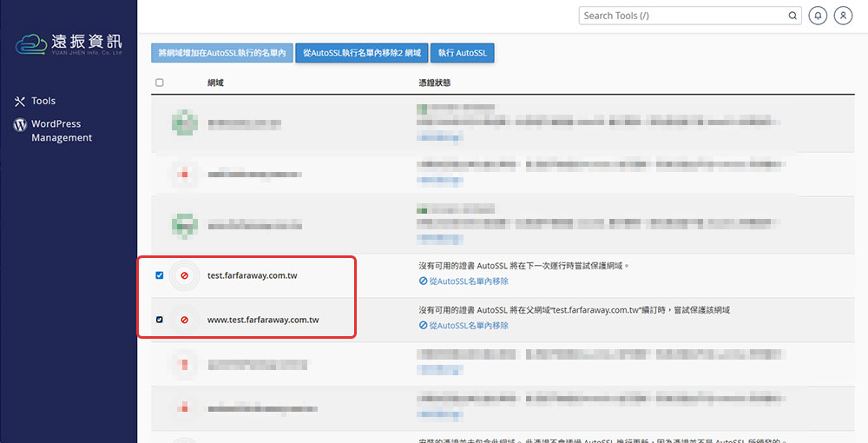Screen dimensions: 868x443
Task: Click status text of test.farfaraway.com.tw row
Action: pos(523,266)
